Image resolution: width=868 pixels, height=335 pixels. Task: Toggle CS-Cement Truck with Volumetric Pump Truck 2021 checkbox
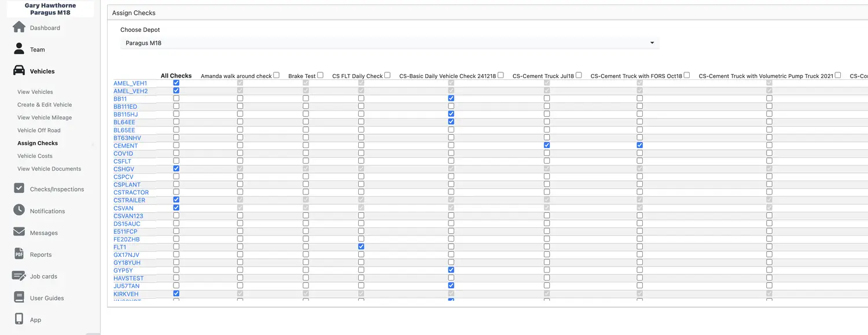click(x=838, y=75)
